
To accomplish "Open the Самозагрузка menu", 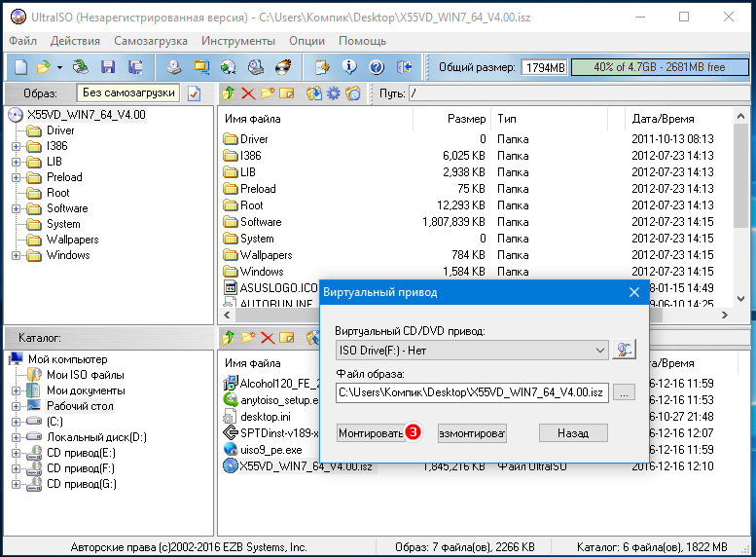I will (151, 41).
